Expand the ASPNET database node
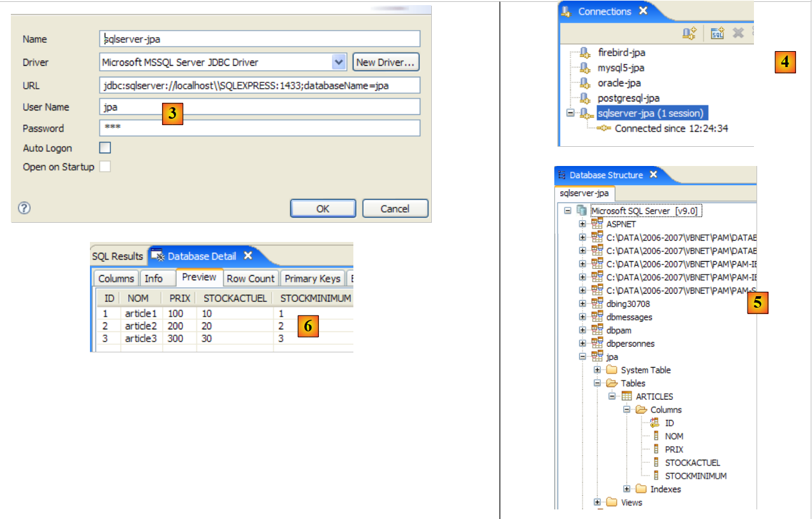This screenshot has height=519, width=812. pos(582,224)
